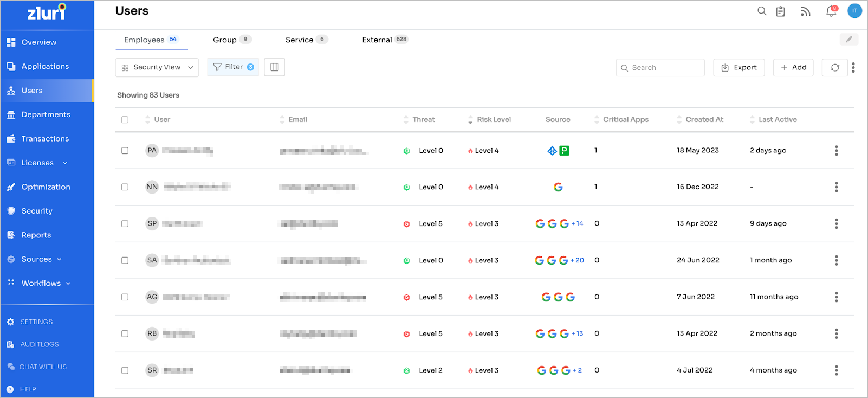Viewport: 868px width, 398px height.
Task: Click the Add button
Action: [x=793, y=67]
